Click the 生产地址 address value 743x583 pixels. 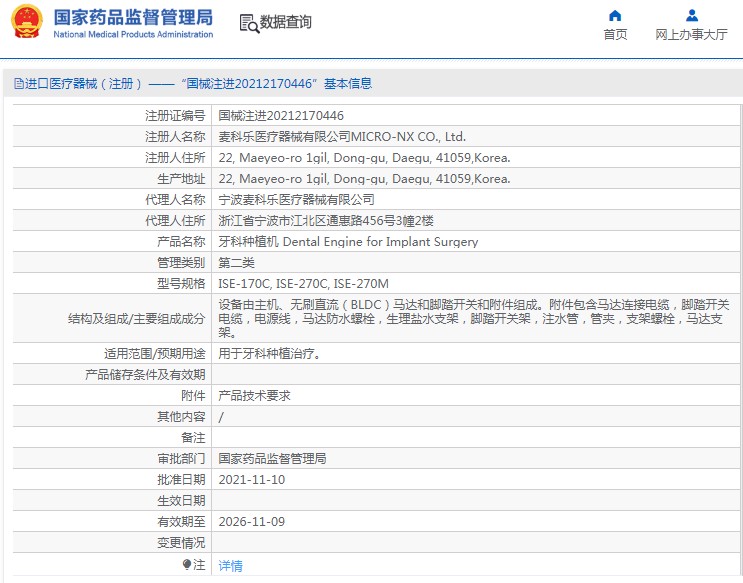pyautogui.click(x=364, y=179)
